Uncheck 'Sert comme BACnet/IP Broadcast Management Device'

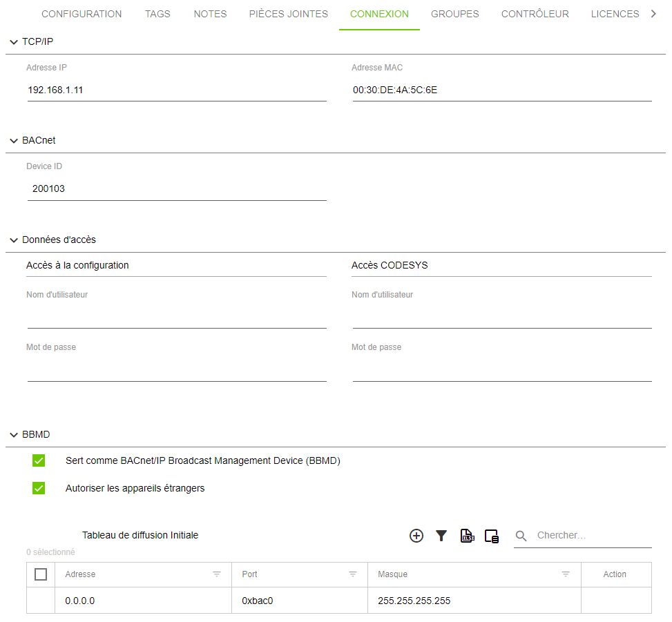pyautogui.click(x=39, y=460)
